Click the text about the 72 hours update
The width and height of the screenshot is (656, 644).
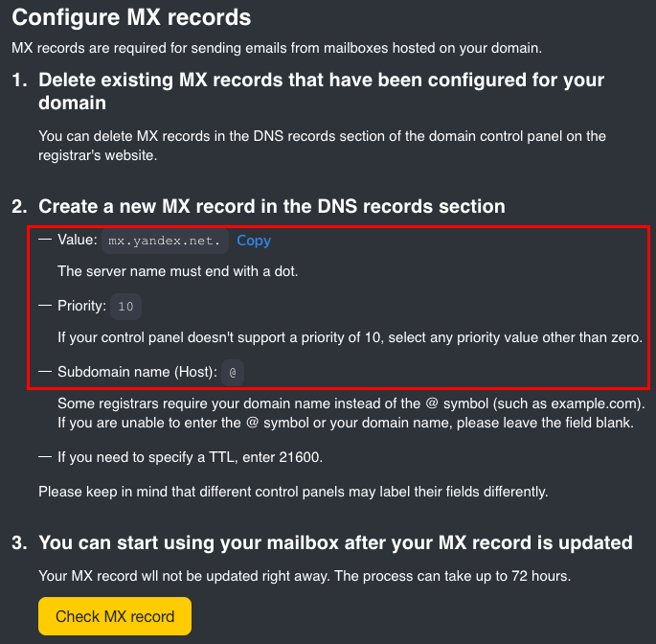point(305,576)
